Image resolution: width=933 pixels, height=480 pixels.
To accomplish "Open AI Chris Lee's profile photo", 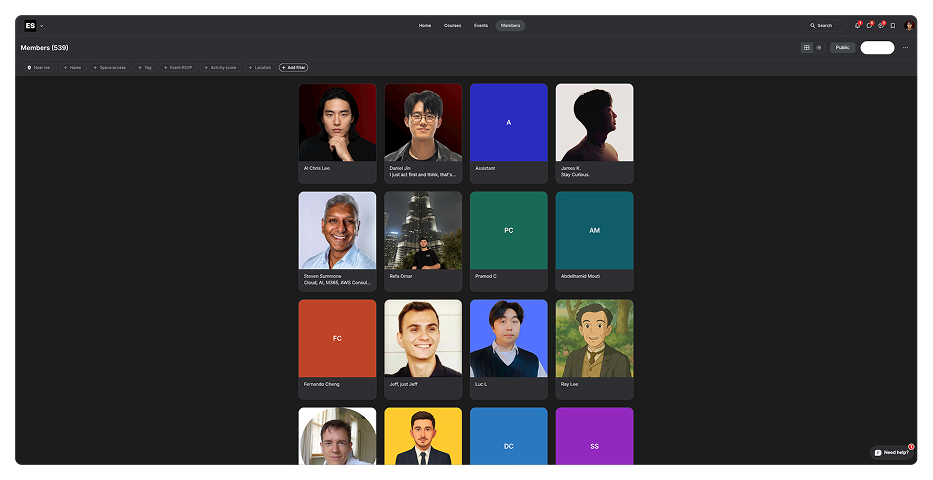I will [337, 123].
